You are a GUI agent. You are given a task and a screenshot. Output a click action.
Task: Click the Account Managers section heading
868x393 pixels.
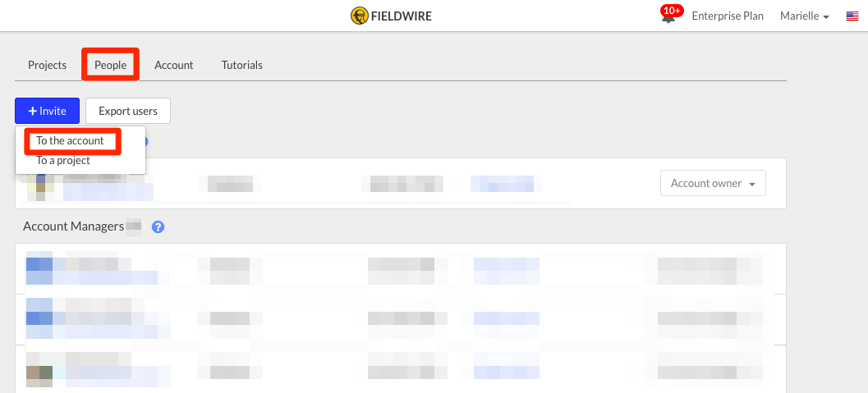tap(74, 226)
